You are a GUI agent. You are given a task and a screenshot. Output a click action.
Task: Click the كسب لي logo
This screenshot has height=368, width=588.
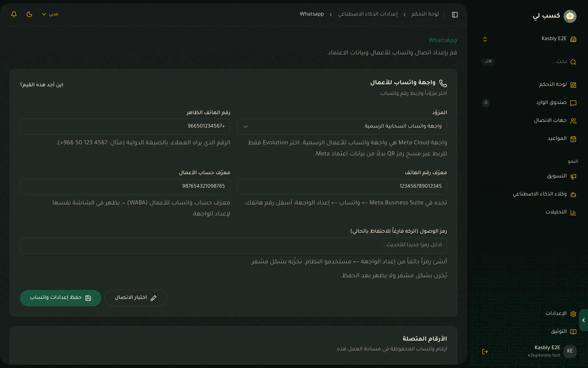click(555, 16)
